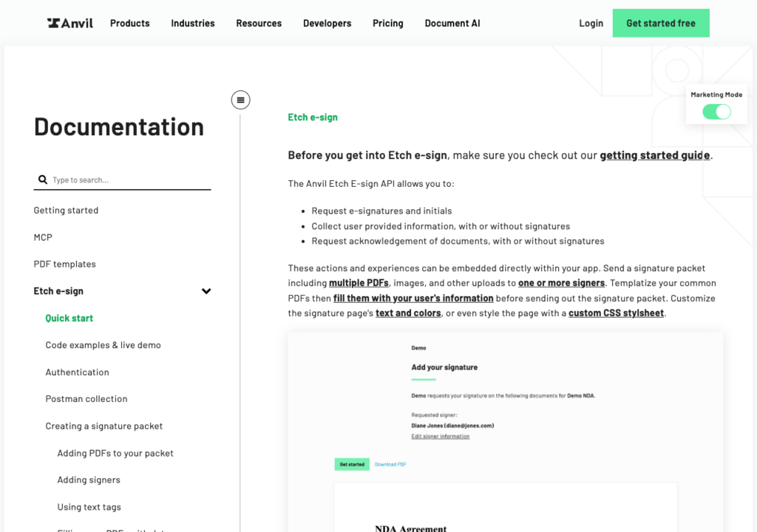Click the Add your signature demo heading

[444, 367]
